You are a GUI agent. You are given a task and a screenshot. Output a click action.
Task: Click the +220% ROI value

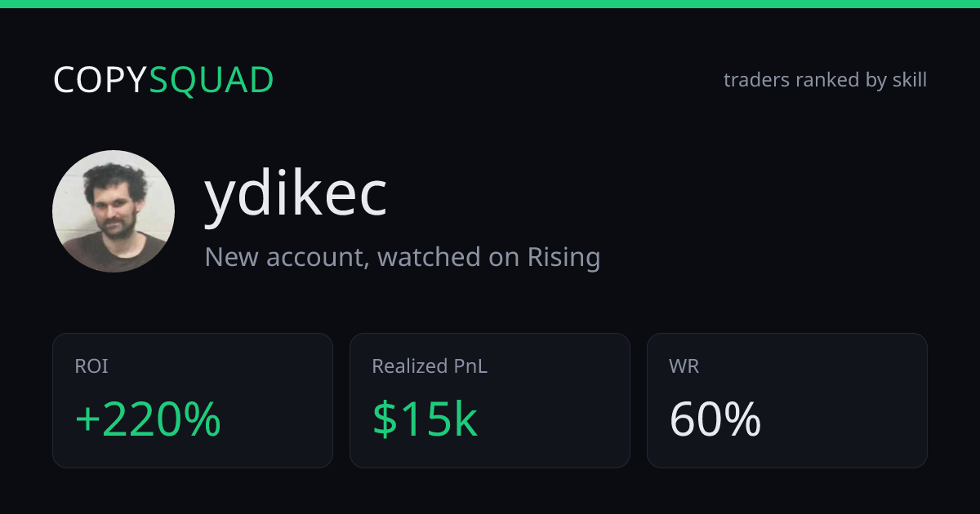click(x=148, y=419)
